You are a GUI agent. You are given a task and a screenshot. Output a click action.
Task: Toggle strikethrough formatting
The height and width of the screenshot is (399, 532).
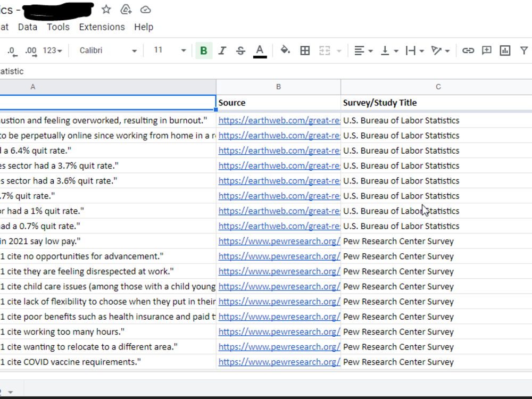click(x=240, y=51)
